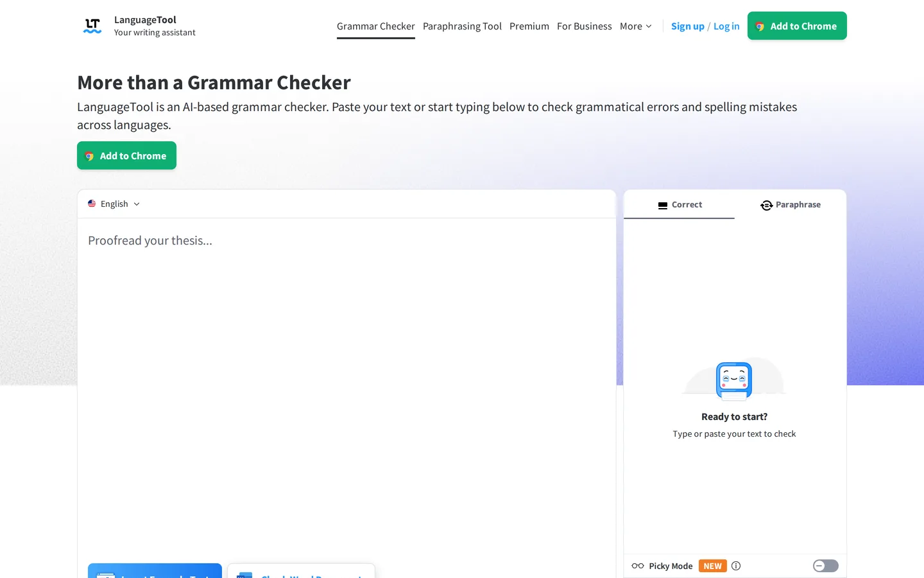Screen dimensions: 924x578
Task: Click the Log in link
Action: click(x=726, y=26)
